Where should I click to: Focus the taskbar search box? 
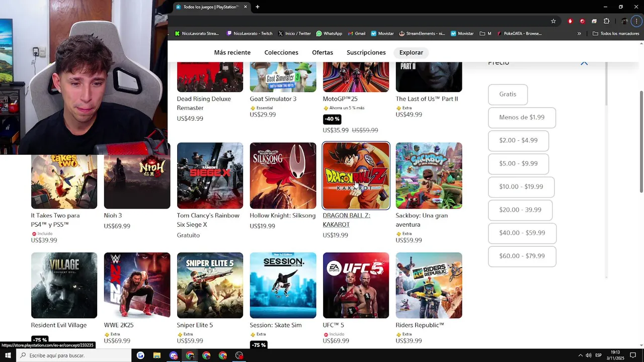pos(74,355)
